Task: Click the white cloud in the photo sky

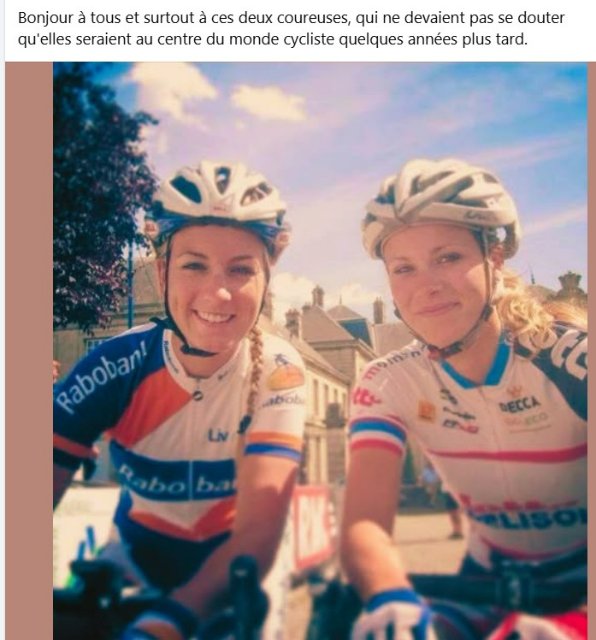Action: (x=171, y=92)
